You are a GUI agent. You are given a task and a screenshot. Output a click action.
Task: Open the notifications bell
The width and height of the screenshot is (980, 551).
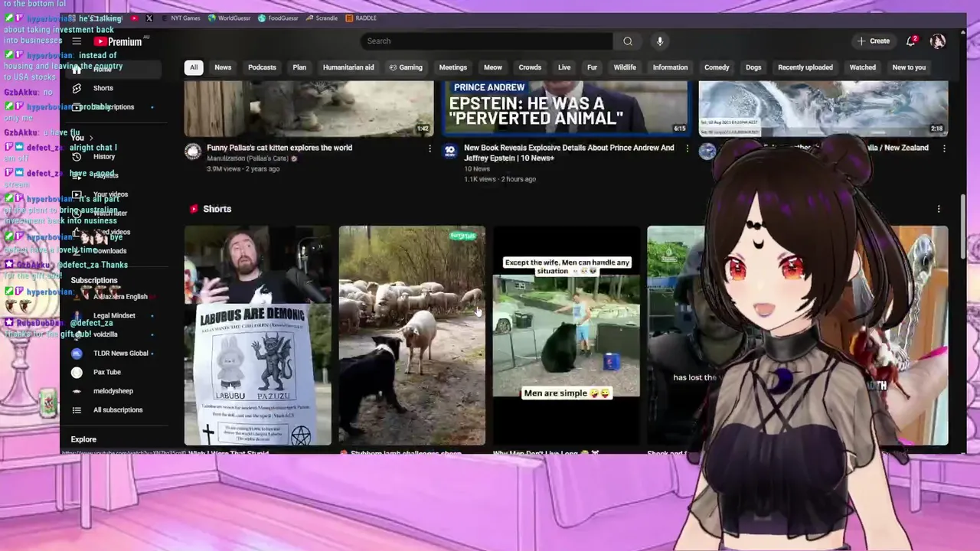click(x=911, y=41)
